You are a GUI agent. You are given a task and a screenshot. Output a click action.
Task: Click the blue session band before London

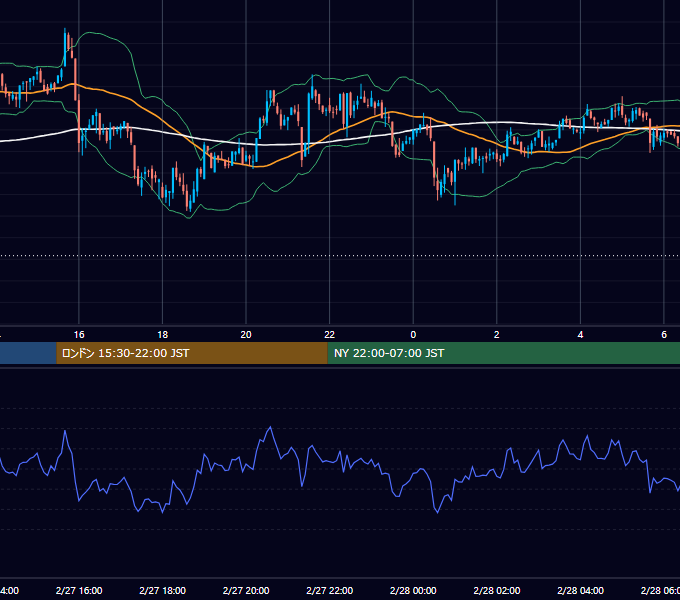(x=28, y=353)
